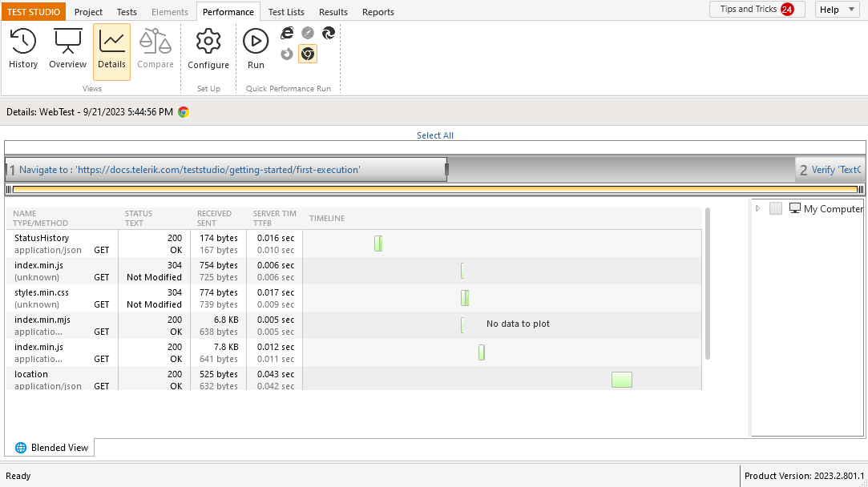Select Chrome browser icon in ribbon
Screen dimensions: 868x487
308,54
